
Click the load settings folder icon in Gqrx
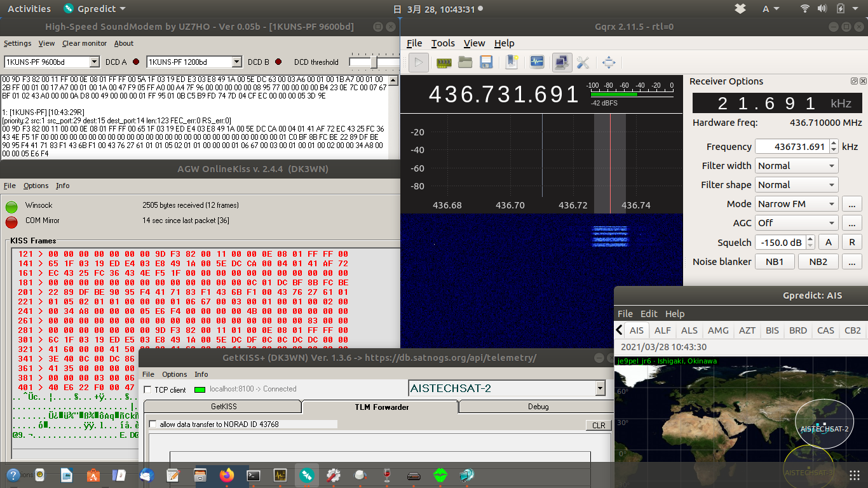tap(465, 62)
